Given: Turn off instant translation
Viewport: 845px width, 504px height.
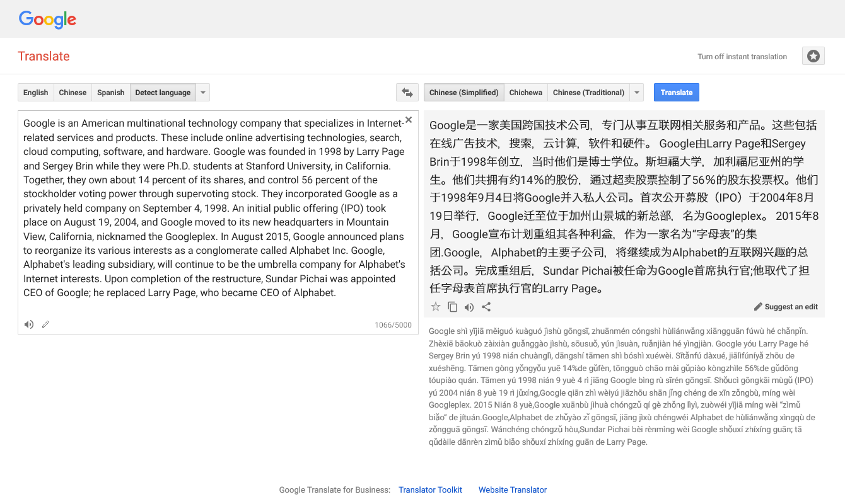Looking at the screenshot, I should tap(742, 56).
